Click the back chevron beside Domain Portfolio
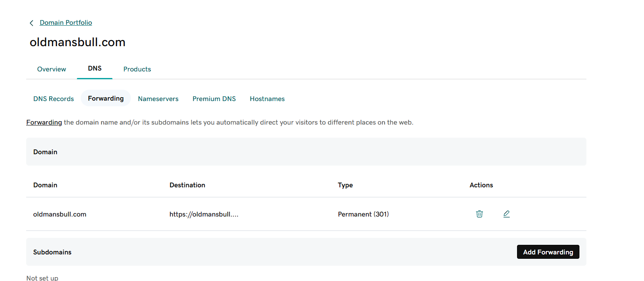Viewport: 644px width, 281px height. point(31,23)
